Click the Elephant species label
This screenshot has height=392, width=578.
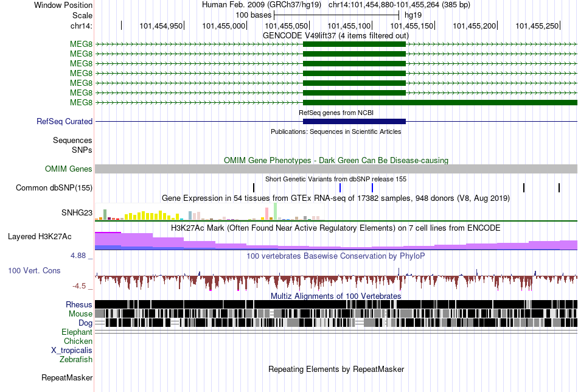tap(77, 332)
